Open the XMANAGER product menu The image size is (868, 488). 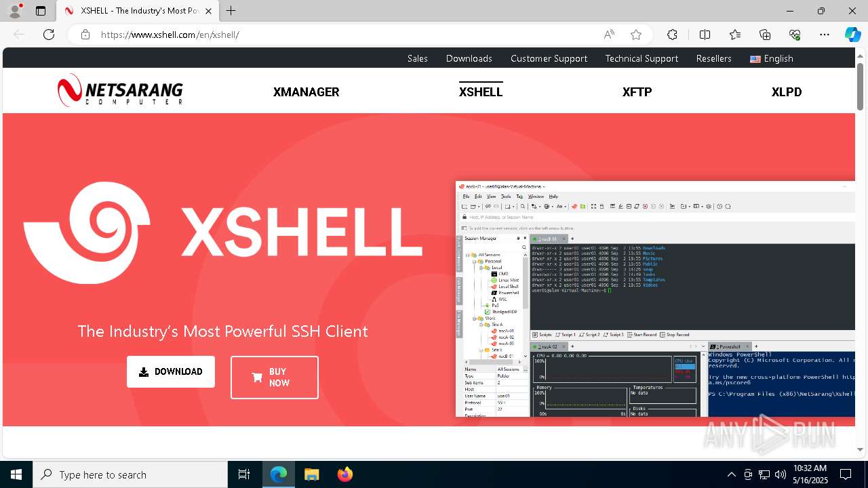click(307, 92)
